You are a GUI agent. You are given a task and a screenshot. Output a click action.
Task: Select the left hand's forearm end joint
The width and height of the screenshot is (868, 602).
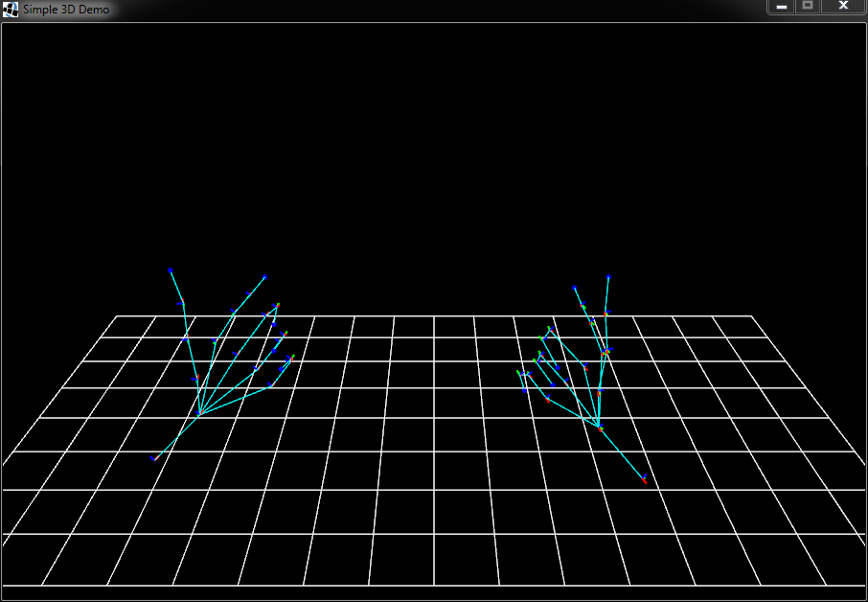pyautogui.click(x=152, y=459)
